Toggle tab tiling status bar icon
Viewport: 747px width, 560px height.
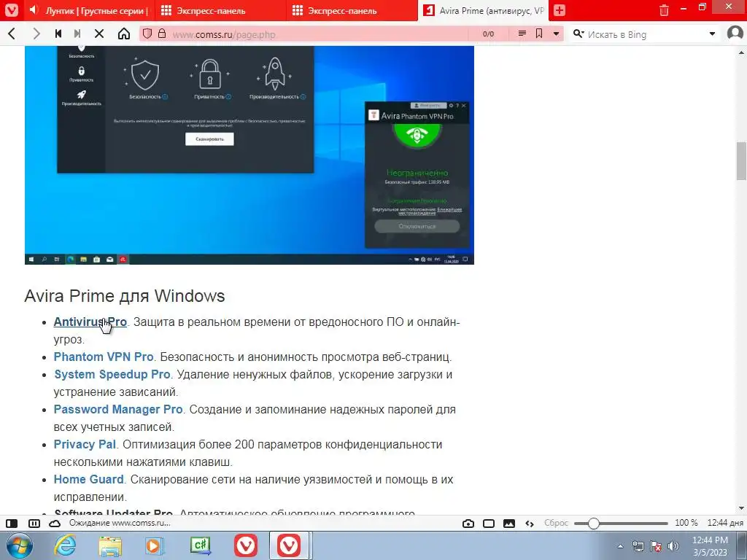pos(34,524)
